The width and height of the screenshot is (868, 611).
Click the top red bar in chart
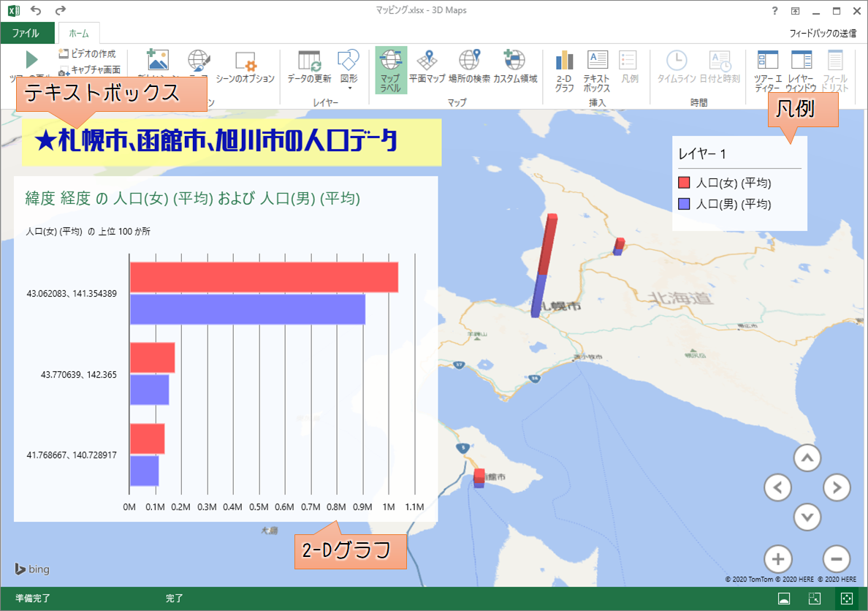[264, 277]
